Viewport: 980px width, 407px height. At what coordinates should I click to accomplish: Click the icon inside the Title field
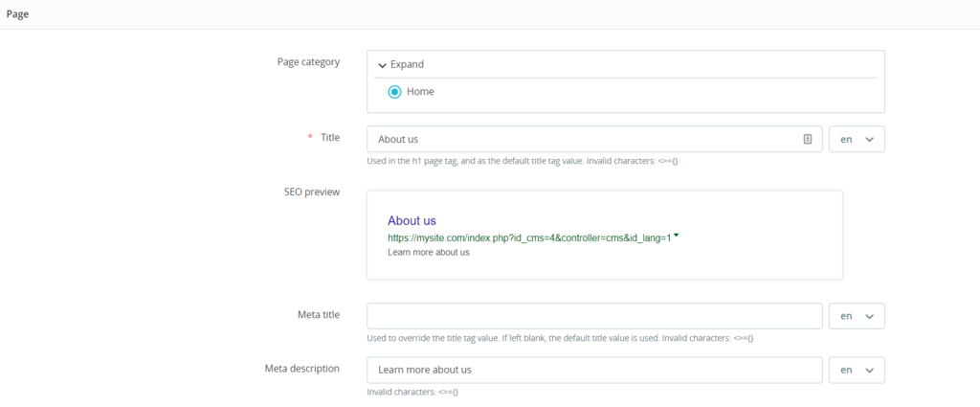[x=808, y=139]
